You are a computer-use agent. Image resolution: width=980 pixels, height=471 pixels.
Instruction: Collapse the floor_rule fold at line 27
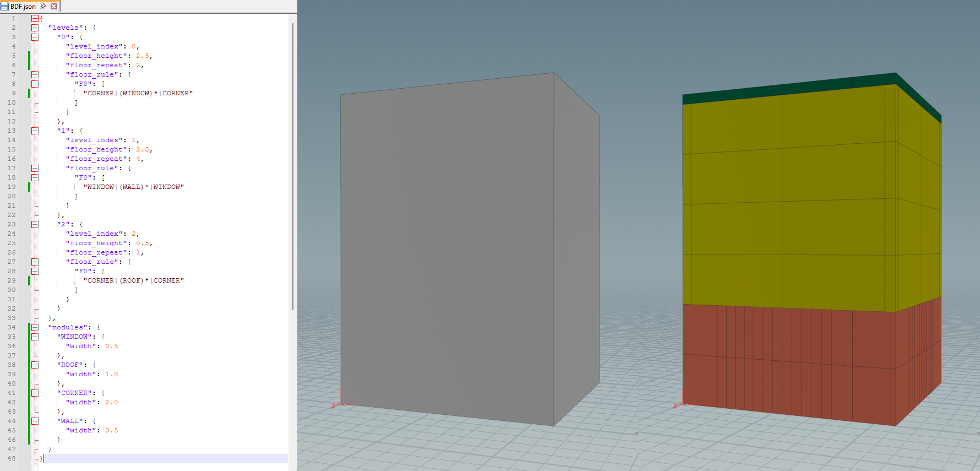point(35,262)
